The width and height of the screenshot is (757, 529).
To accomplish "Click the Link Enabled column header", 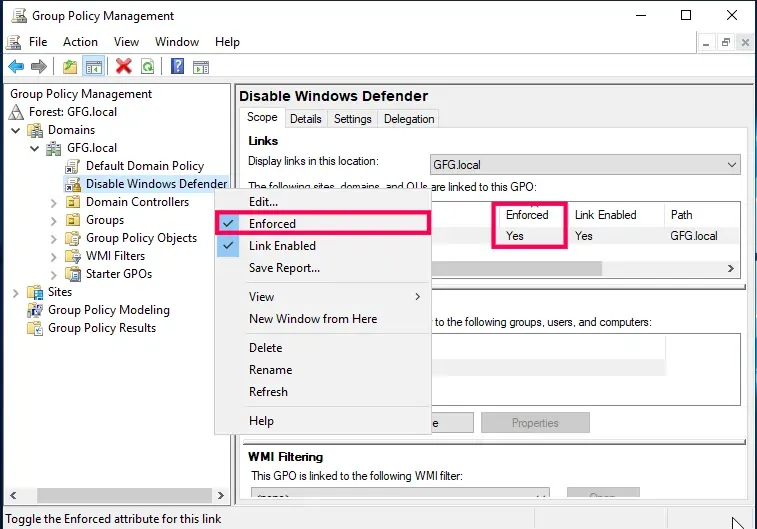I will (x=616, y=215).
